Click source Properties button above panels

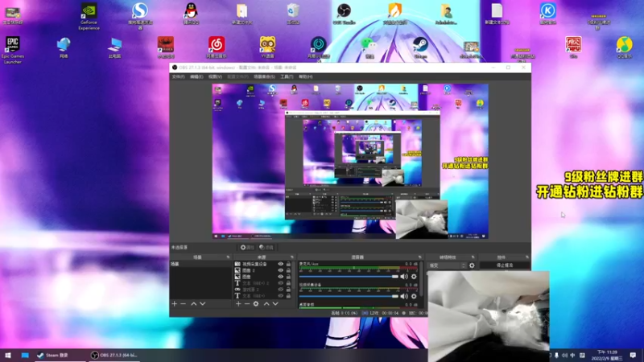247,248
